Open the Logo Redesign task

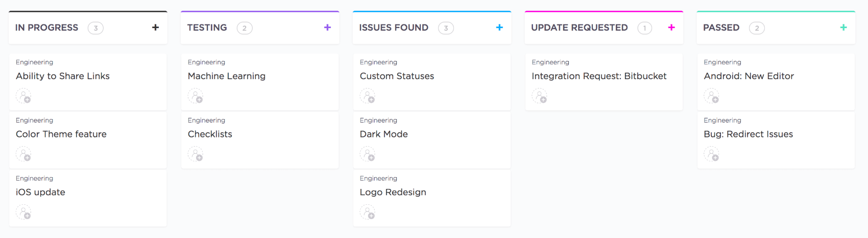pyautogui.click(x=393, y=193)
